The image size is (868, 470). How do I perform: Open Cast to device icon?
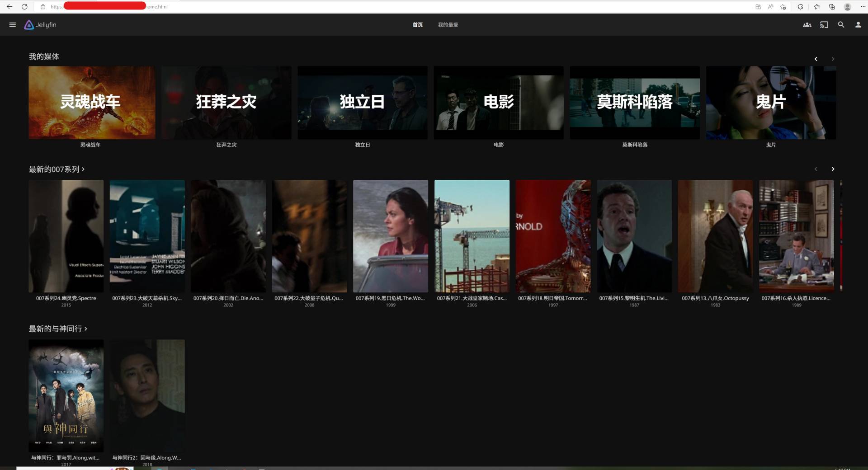[x=824, y=25]
